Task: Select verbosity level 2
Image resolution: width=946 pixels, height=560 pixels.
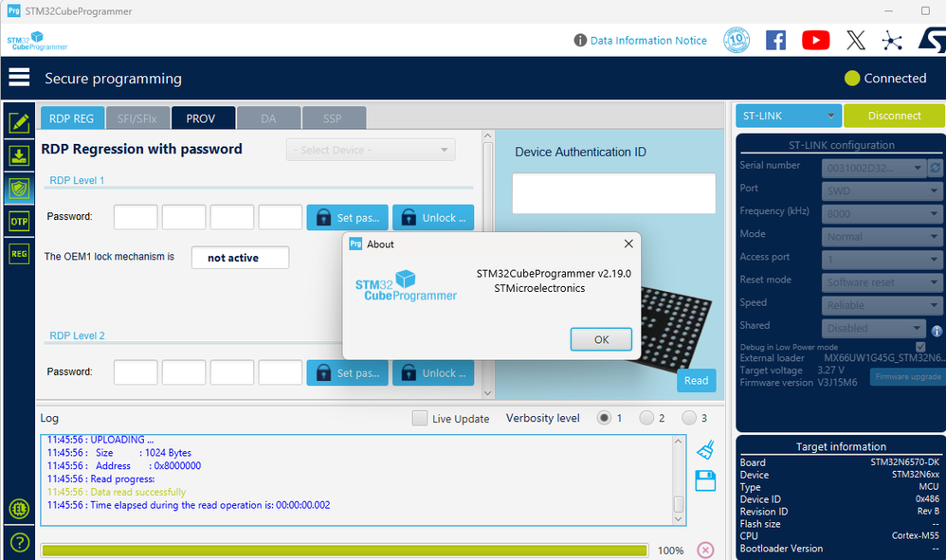Action: tap(646, 418)
